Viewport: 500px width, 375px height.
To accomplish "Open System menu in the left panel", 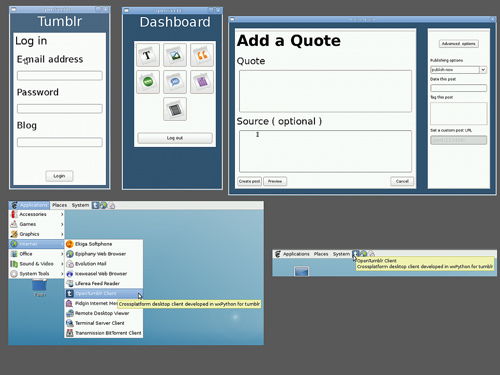I will (80, 205).
